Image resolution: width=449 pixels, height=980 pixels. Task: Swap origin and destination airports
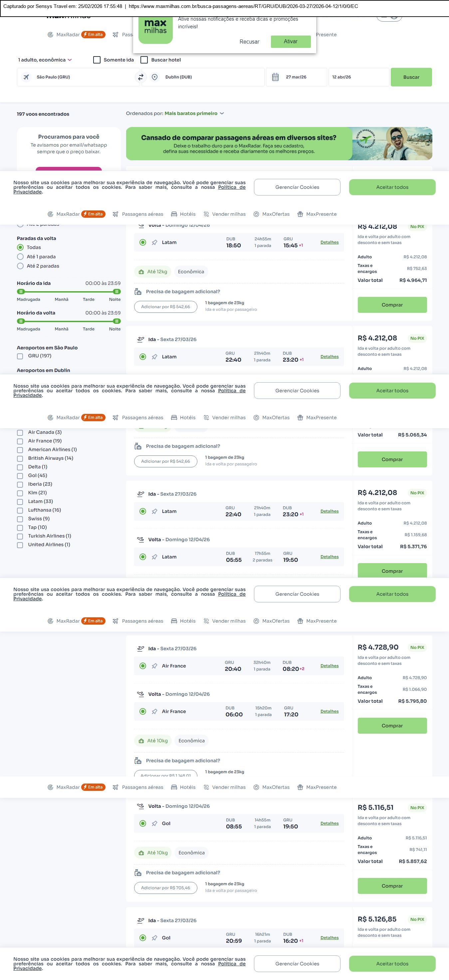(140, 77)
